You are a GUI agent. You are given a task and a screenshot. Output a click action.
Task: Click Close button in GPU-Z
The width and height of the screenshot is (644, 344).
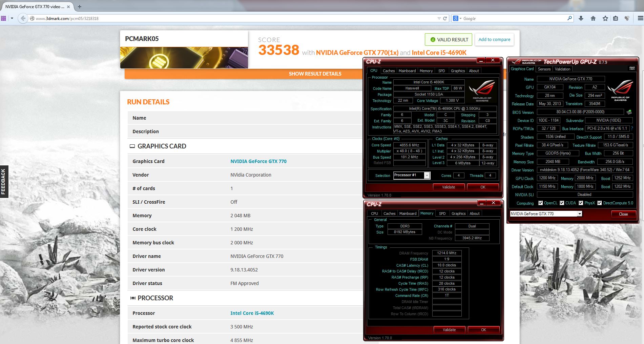coord(623,214)
